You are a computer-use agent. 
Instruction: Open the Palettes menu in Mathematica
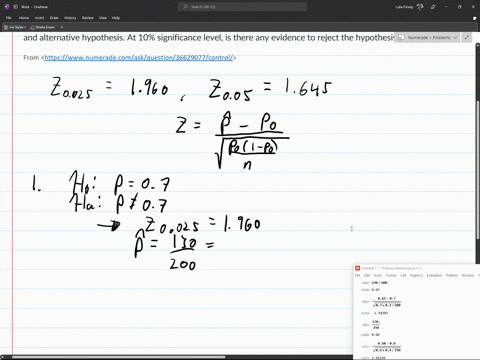452,275
